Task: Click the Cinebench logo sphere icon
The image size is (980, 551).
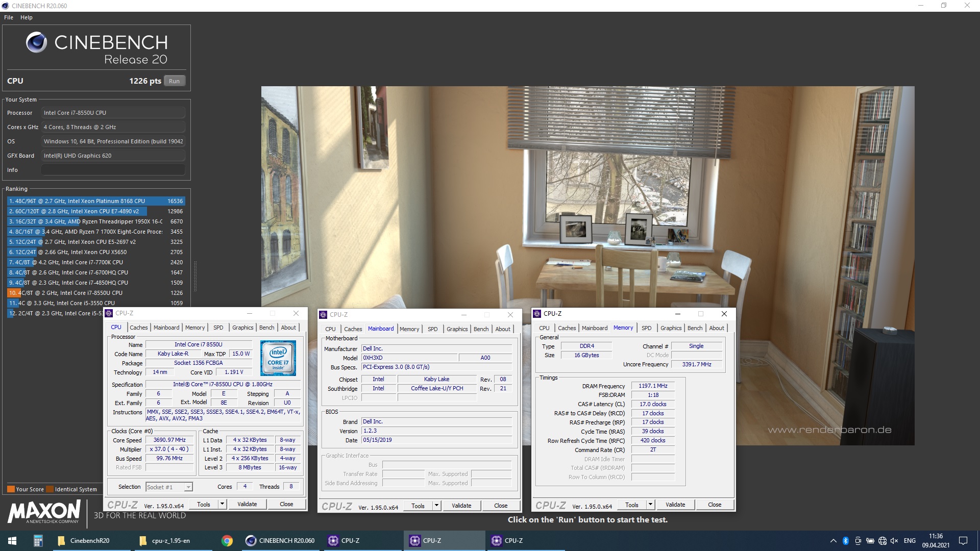Action: pos(36,42)
